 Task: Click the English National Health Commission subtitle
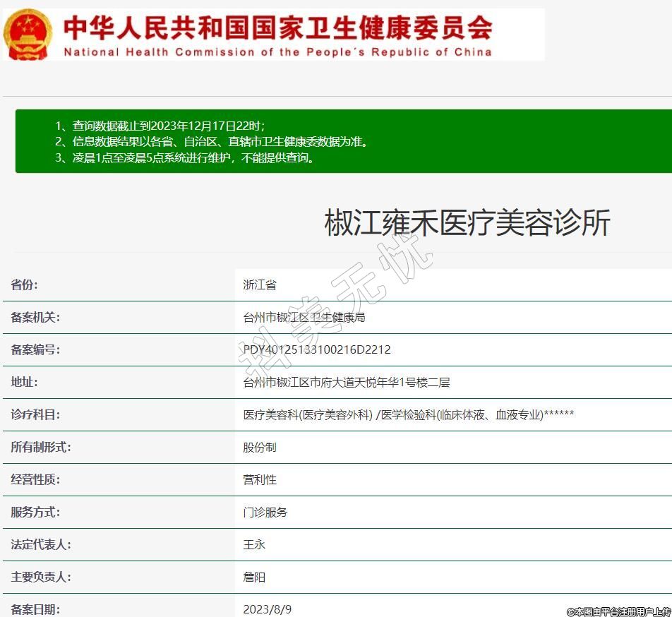coord(277,52)
